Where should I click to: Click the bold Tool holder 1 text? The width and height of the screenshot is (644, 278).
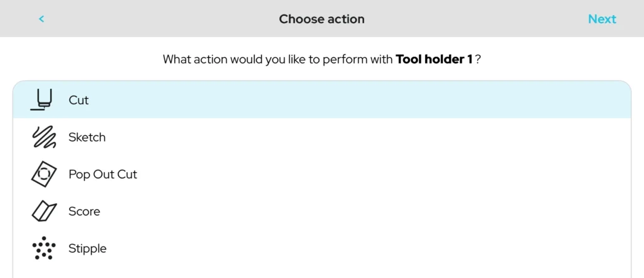pos(434,60)
